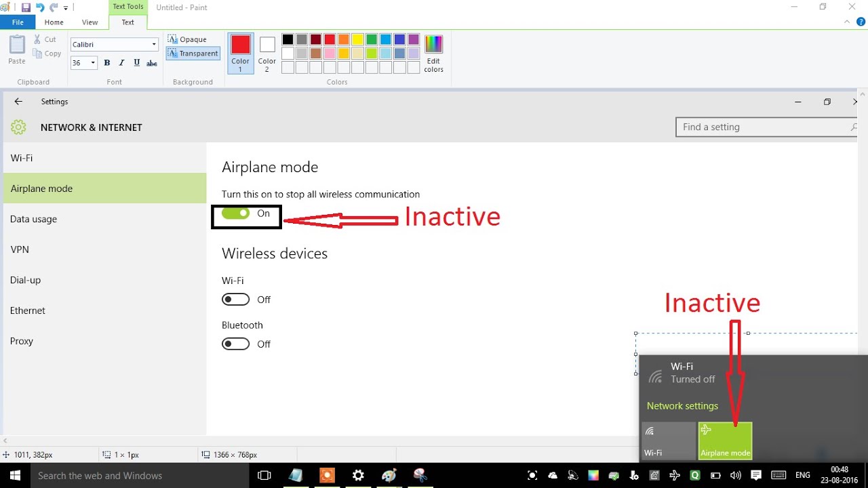Image resolution: width=868 pixels, height=488 pixels.
Task: Open the Action Center notification icon
Action: pos(756,475)
